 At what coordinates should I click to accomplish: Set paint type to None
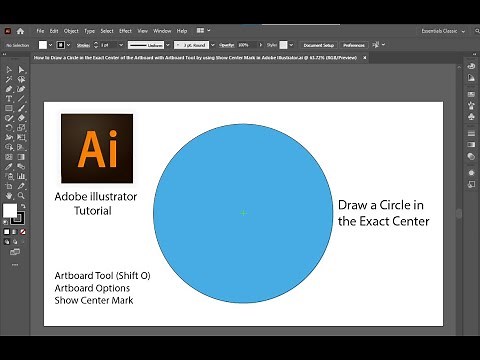(23, 232)
